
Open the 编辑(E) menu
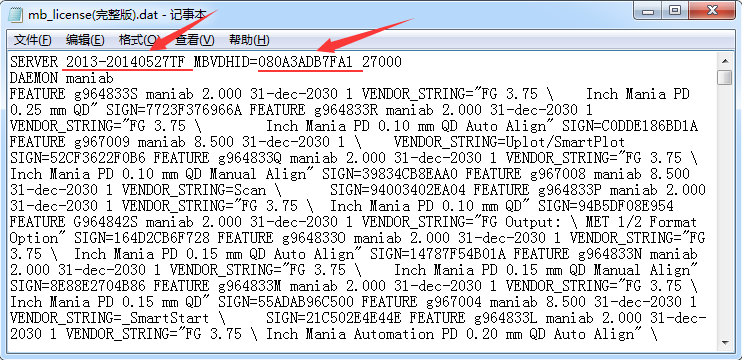[85, 40]
